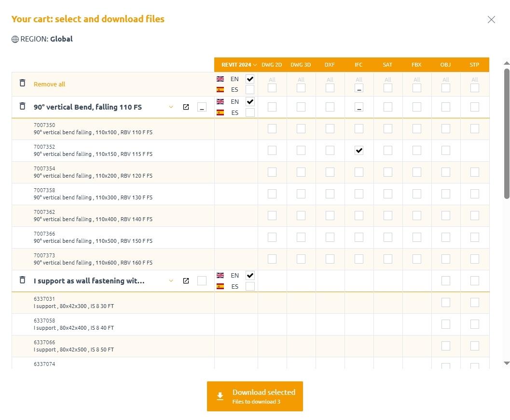The width and height of the screenshot is (510, 420).
Task: Close the cart dialog with X
Action: click(x=491, y=19)
